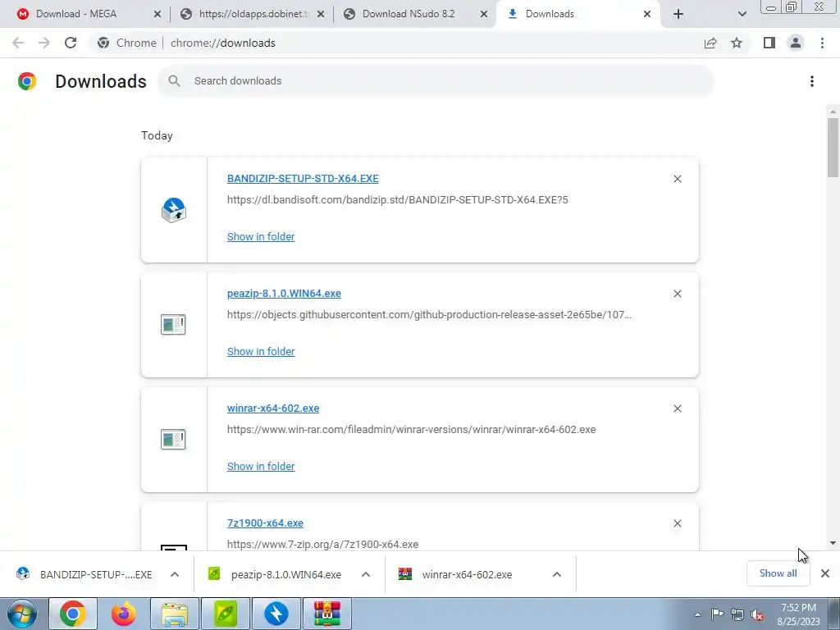Open a new tab with the plus button

[678, 14]
